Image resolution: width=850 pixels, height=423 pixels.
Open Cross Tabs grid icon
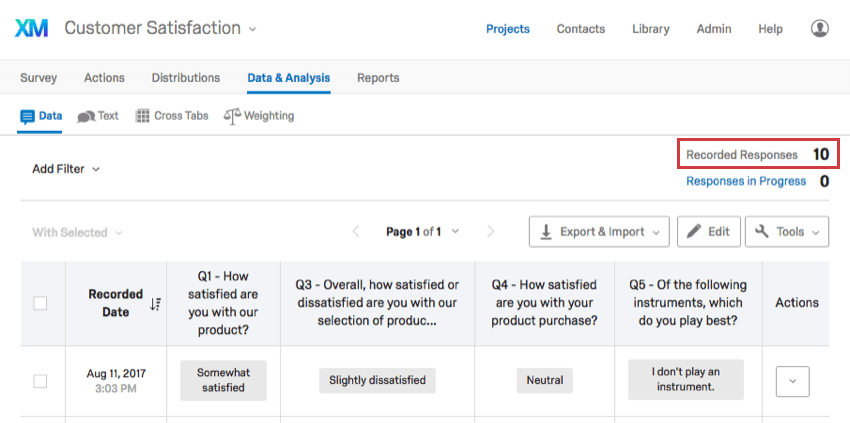tap(142, 116)
